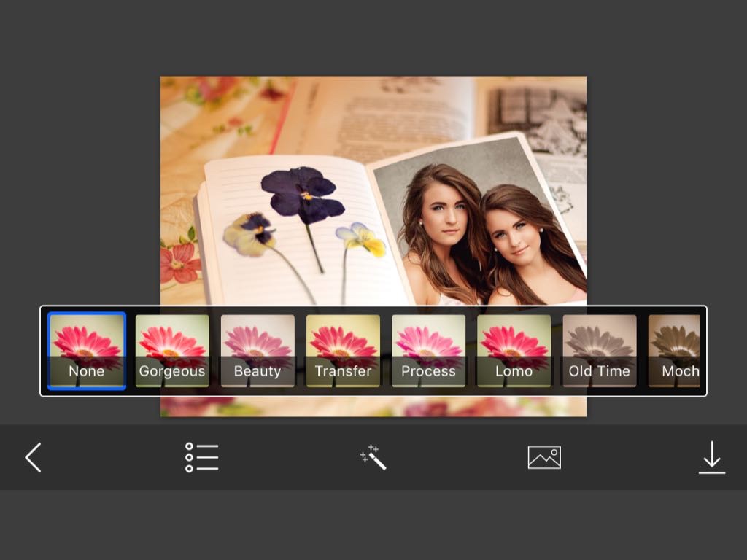Tap the back arrow icon
This screenshot has height=560, width=747.
pyautogui.click(x=33, y=458)
